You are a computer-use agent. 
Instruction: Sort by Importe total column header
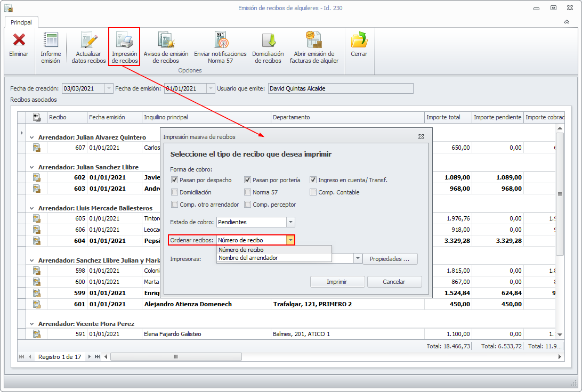tap(448, 117)
